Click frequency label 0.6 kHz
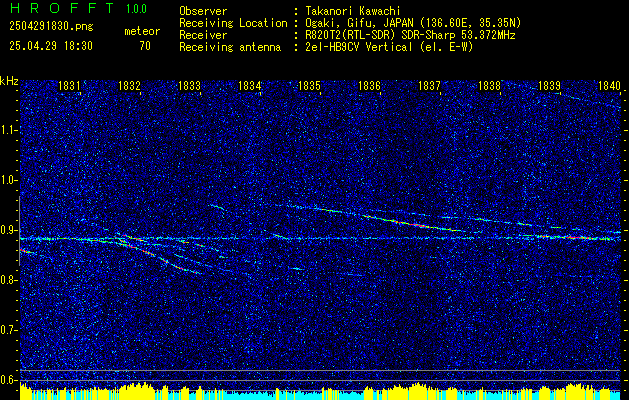Viewport: 629px width, 400px height. 8,380
